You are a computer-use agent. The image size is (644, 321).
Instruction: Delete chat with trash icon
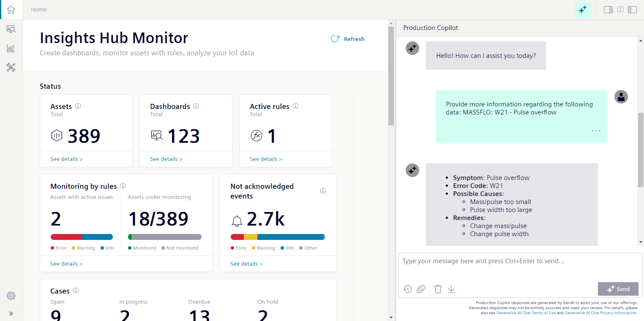tap(438, 289)
